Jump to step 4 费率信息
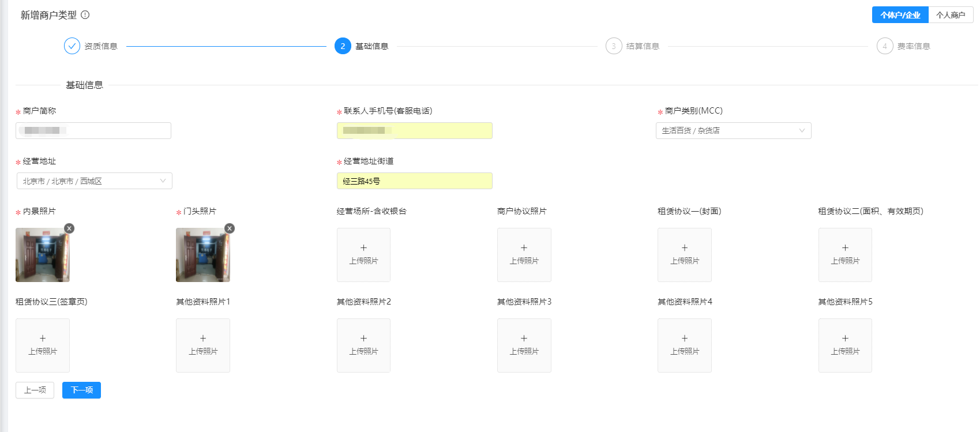 pos(885,46)
